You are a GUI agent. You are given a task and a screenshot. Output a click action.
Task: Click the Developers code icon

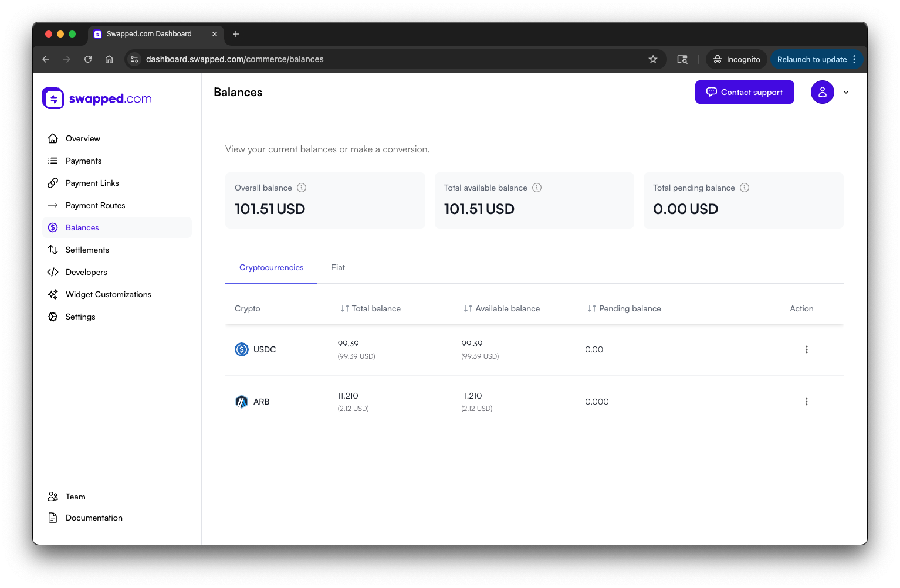[53, 272]
